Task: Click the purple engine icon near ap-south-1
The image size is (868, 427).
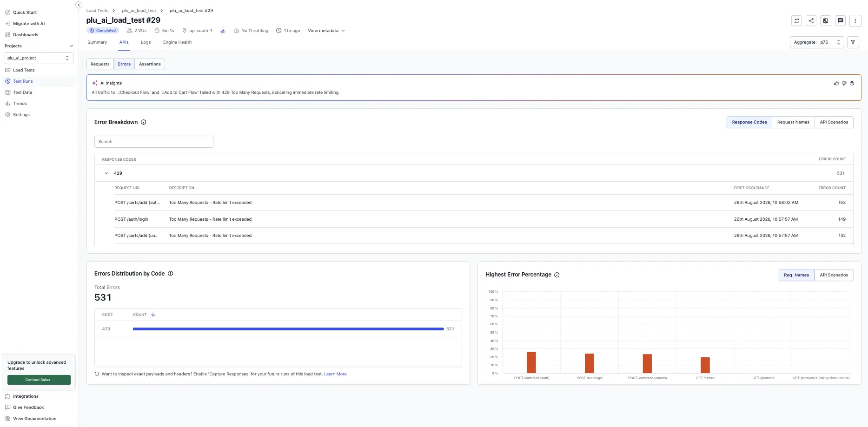Action: tap(223, 31)
